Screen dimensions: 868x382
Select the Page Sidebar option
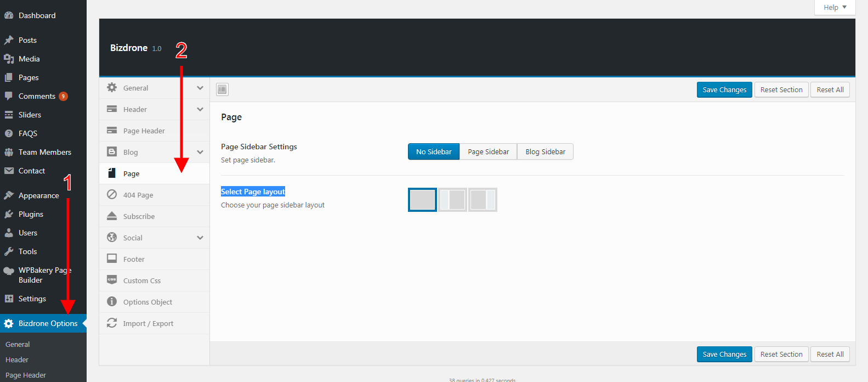pos(489,151)
